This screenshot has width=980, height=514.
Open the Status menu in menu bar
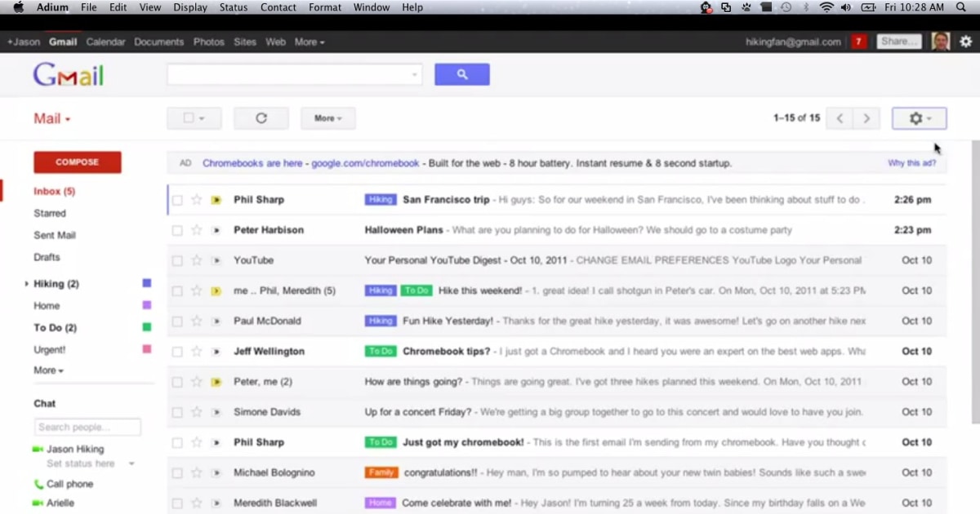click(234, 7)
